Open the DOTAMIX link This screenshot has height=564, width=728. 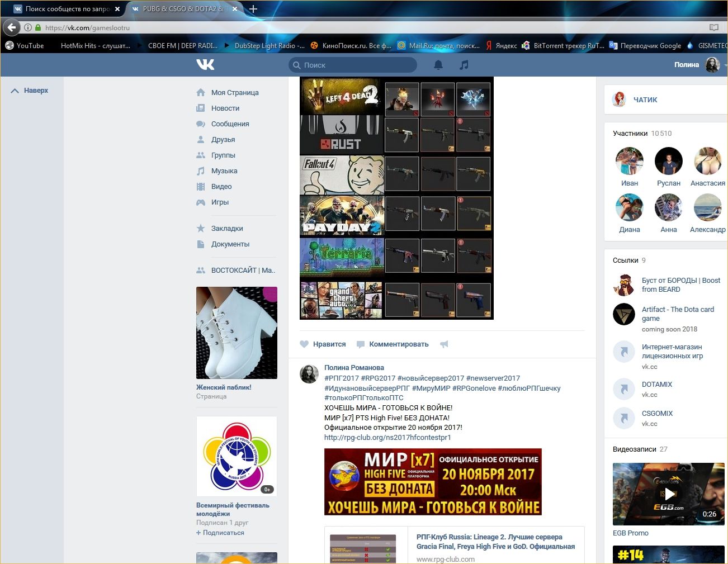[657, 384]
